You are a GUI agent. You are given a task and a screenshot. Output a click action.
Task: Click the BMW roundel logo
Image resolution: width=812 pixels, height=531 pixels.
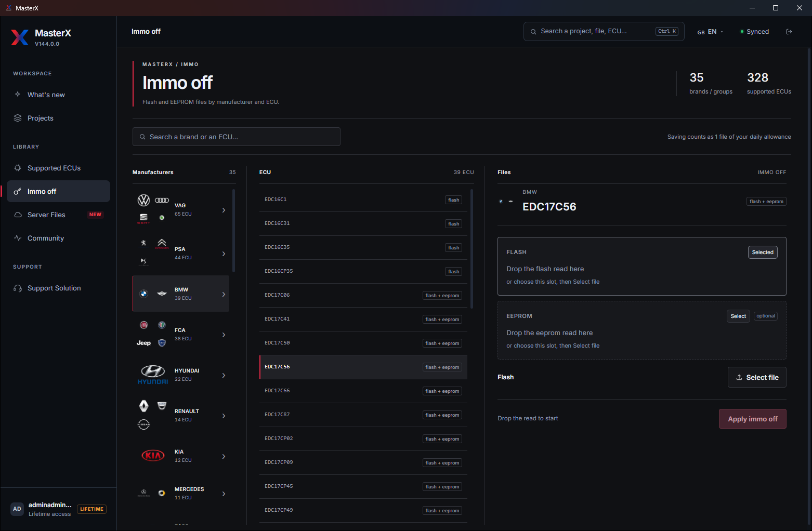tap(144, 294)
